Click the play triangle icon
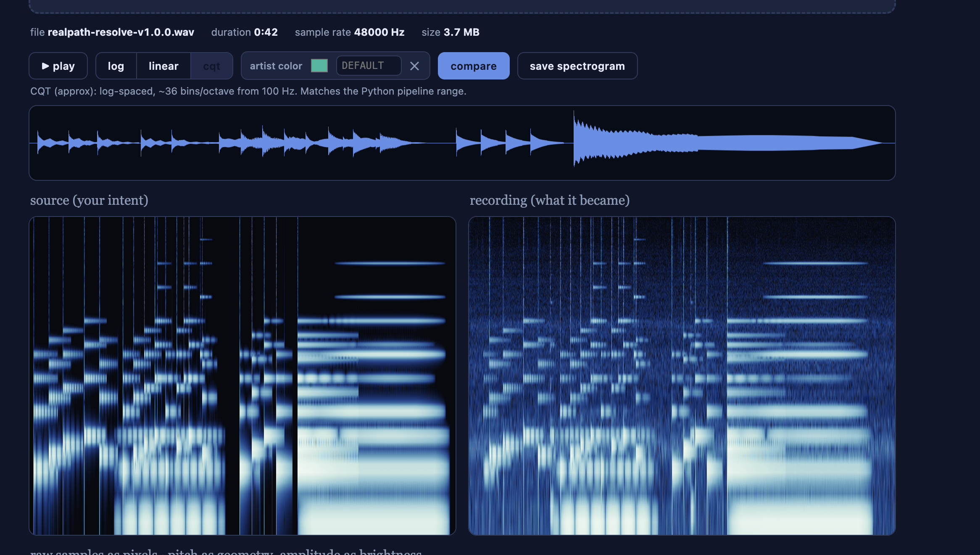This screenshot has height=555, width=980. [x=45, y=66]
